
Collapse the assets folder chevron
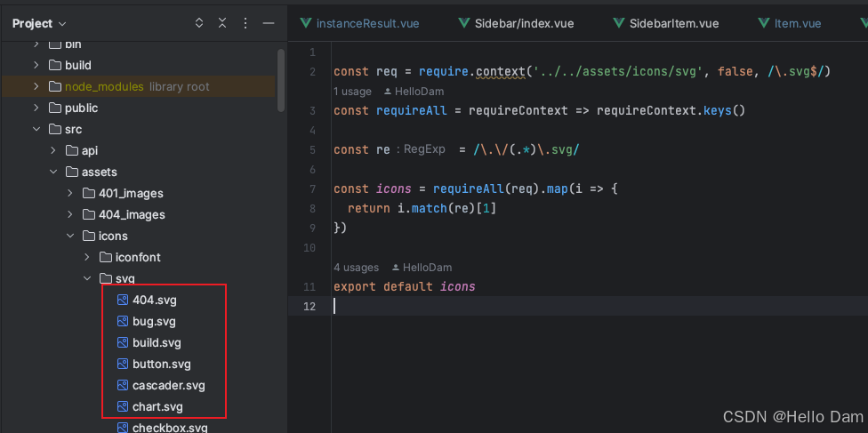(x=53, y=172)
